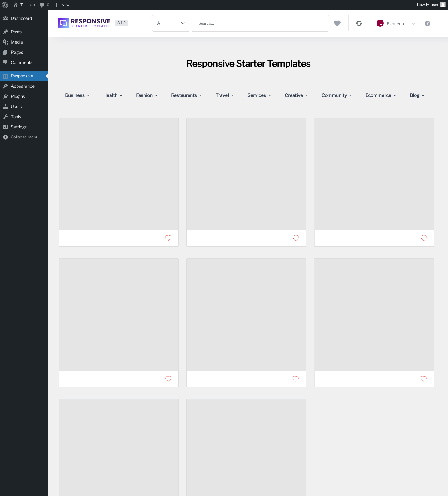This screenshot has width=448, height=496.
Task: Open Test site home link
Action: [x=24, y=5]
